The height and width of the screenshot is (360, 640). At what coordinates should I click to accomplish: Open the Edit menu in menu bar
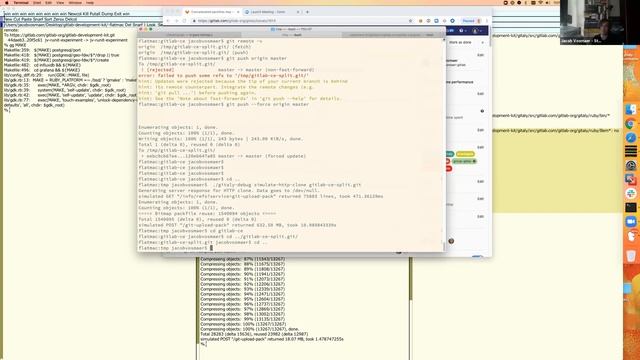[x=49, y=2]
